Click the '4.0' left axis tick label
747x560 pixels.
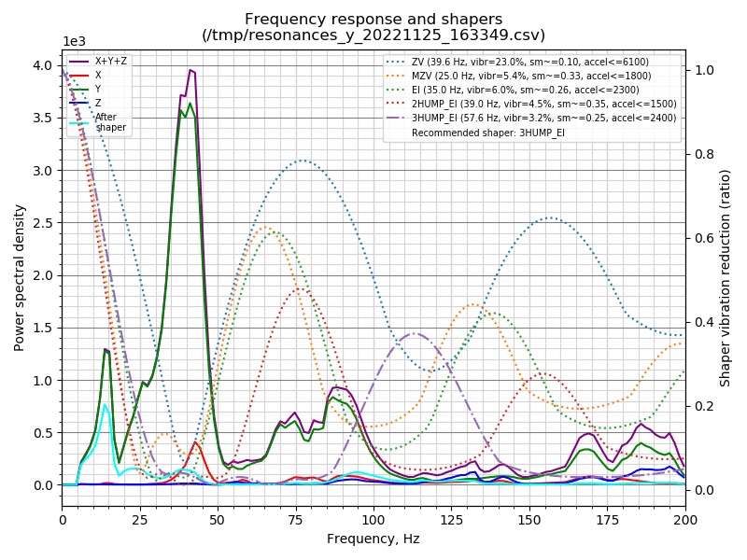point(42,65)
